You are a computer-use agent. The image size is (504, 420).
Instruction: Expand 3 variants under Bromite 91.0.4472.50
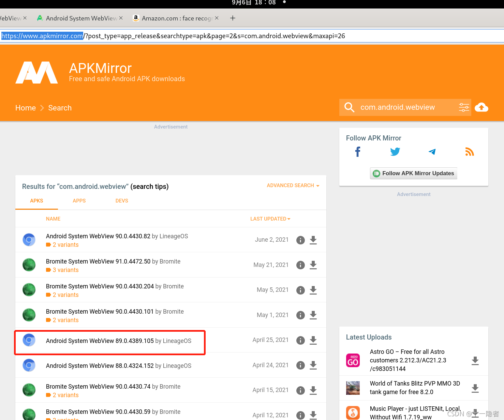click(62, 270)
